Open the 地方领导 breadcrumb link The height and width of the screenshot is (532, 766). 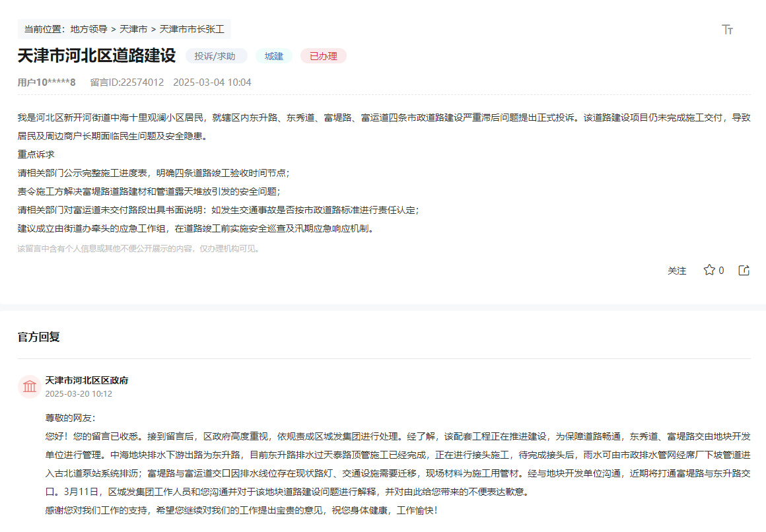coord(88,29)
